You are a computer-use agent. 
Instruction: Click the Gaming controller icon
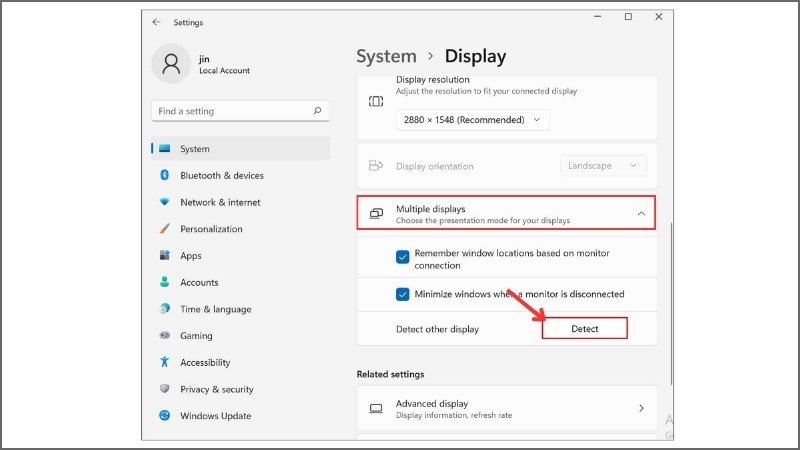click(164, 336)
